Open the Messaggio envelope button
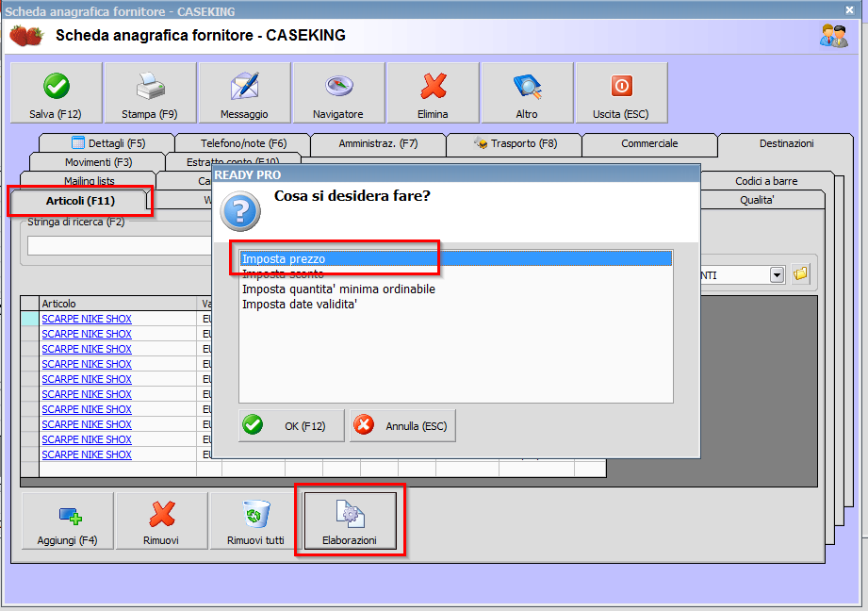 coord(244,92)
